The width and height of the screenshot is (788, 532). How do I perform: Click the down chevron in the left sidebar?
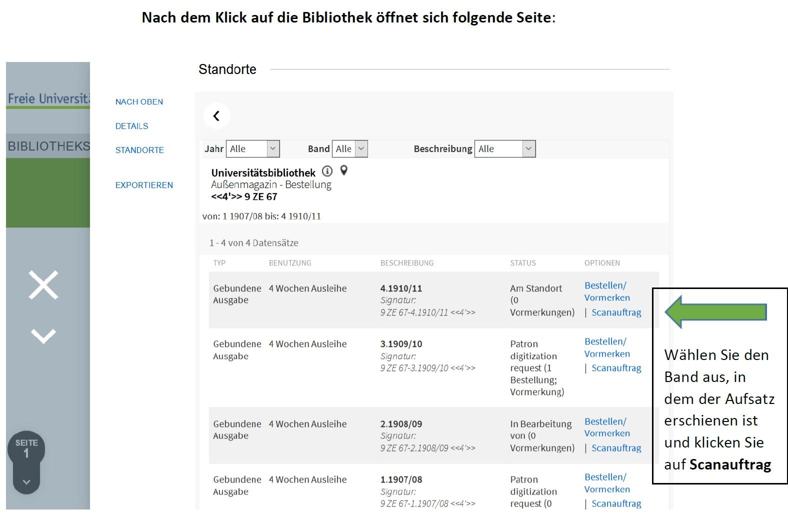tap(43, 334)
